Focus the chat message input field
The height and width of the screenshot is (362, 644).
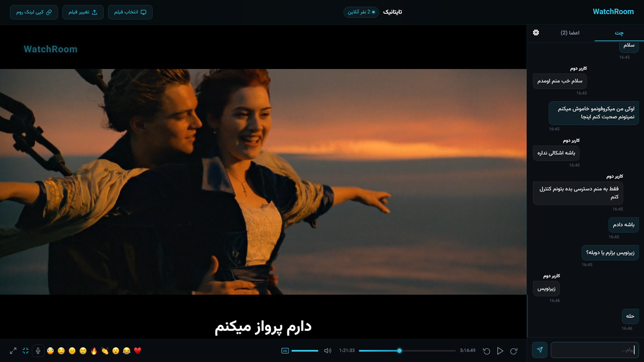pyautogui.click(x=595, y=350)
